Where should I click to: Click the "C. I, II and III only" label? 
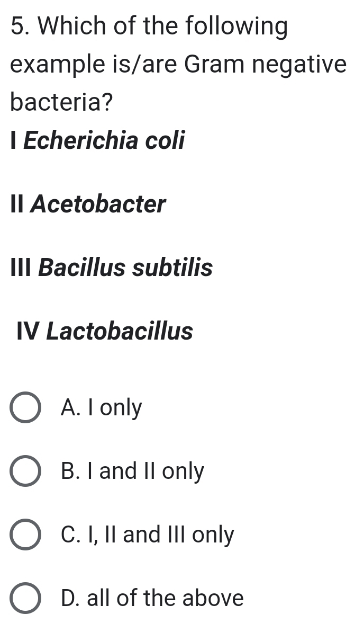(147, 535)
